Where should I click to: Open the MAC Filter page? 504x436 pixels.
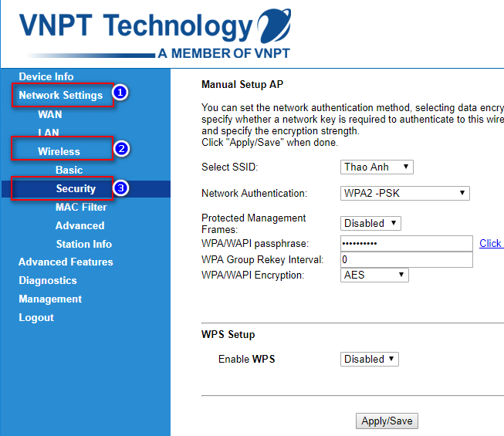click(81, 207)
